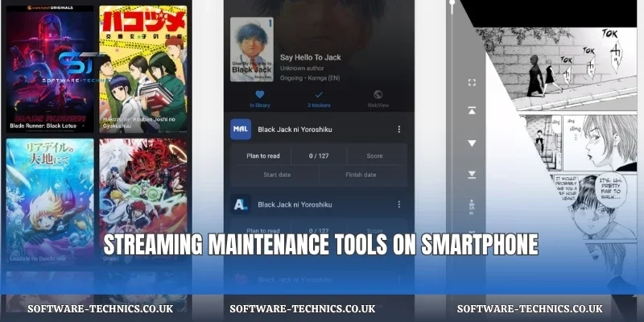Change MAL status Plan to read
644x322 pixels.
click(263, 156)
